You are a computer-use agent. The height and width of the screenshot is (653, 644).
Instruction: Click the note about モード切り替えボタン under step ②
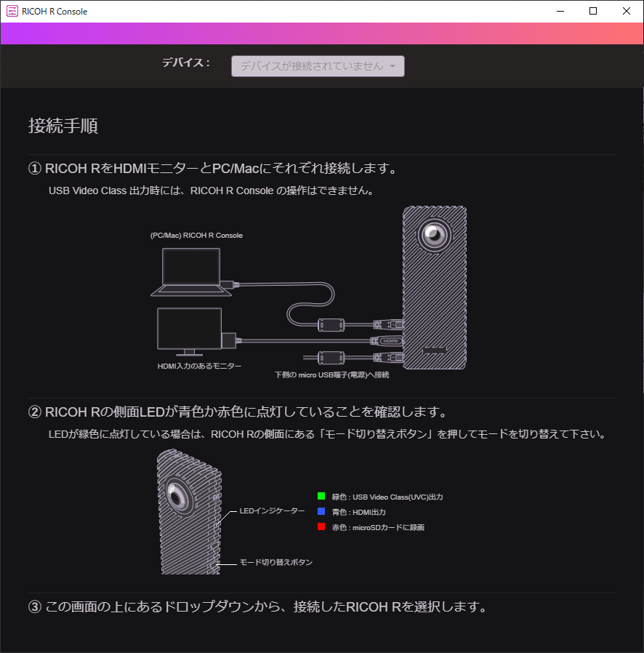pyautogui.click(x=328, y=434)
